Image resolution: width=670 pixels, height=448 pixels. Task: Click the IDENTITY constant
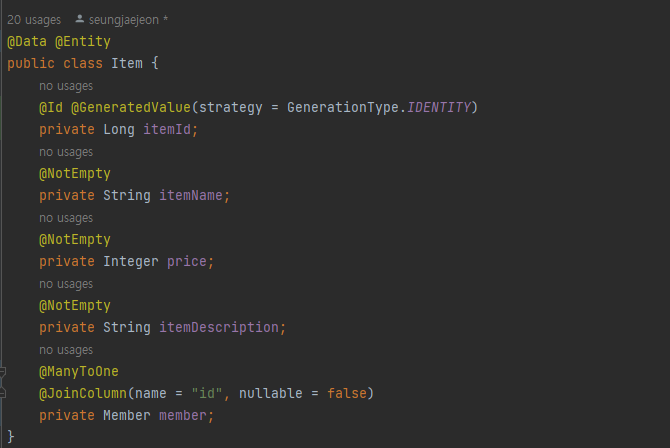point(439,107)
